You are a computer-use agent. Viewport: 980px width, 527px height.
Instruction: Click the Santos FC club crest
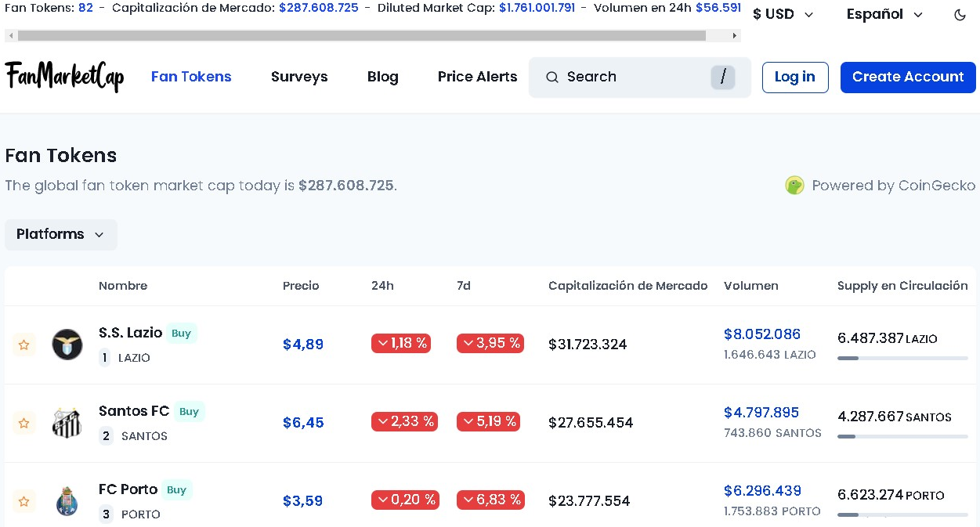coord(67,423)
